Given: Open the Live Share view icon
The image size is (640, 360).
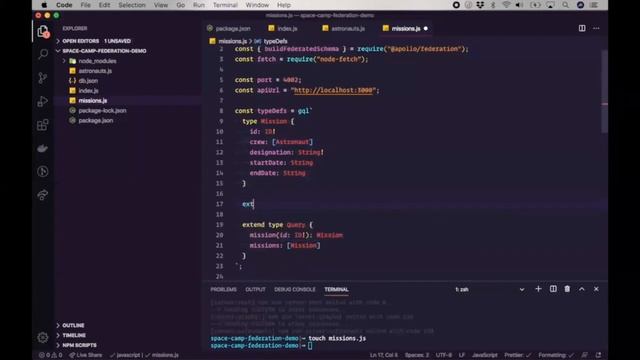Looking at the screenshot, I should pyautogui.click(x=43, y=195).
